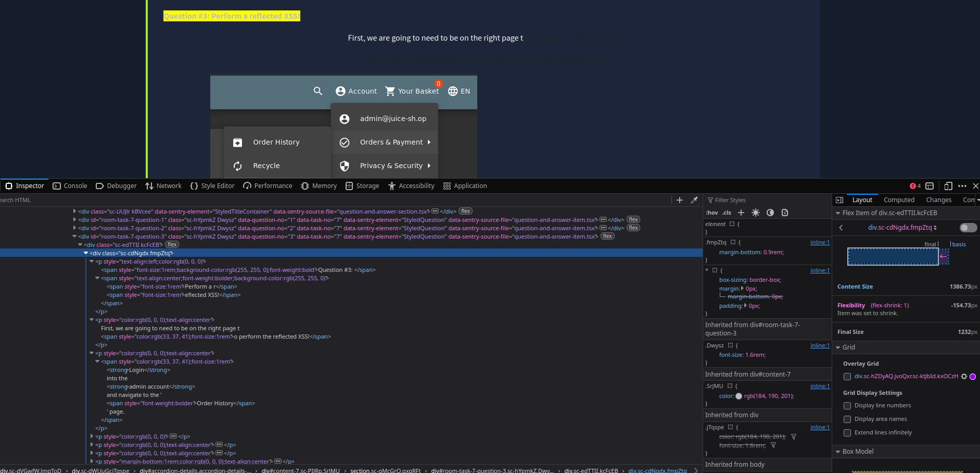The height and width of the screenshot is (473, 980).
Task: Check the Extend lines infinitely option
Action: (x=847, y=433)
